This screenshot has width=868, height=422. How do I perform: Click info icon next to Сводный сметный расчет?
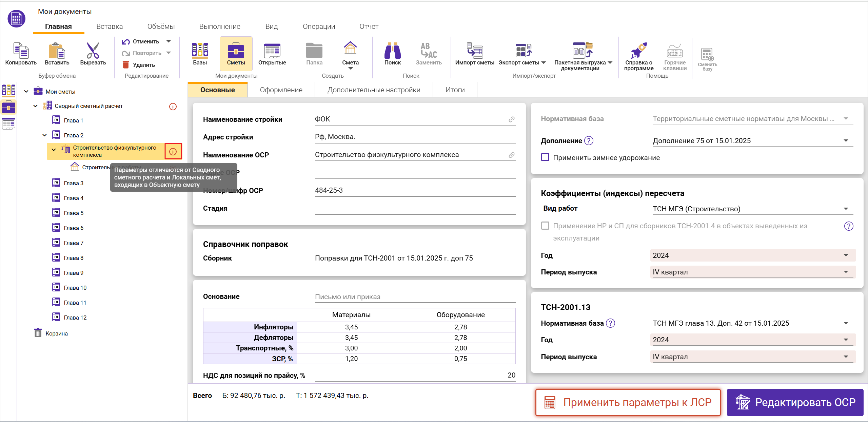pos(173,107)
